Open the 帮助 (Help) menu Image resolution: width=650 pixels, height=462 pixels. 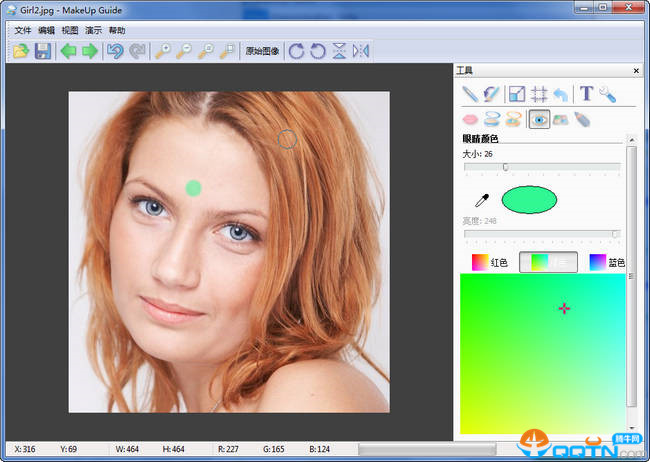117,31
